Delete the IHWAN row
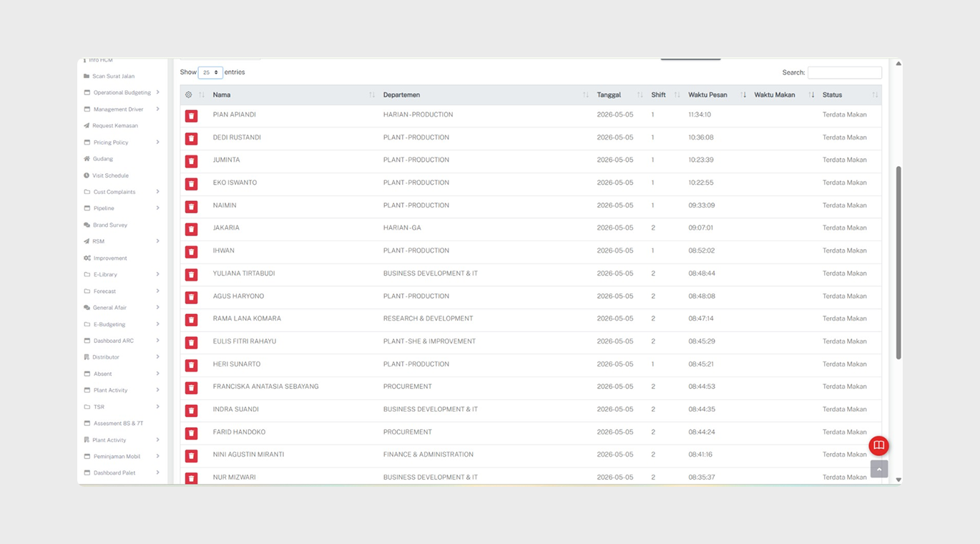The image size is (980, 544). (191, 252)
